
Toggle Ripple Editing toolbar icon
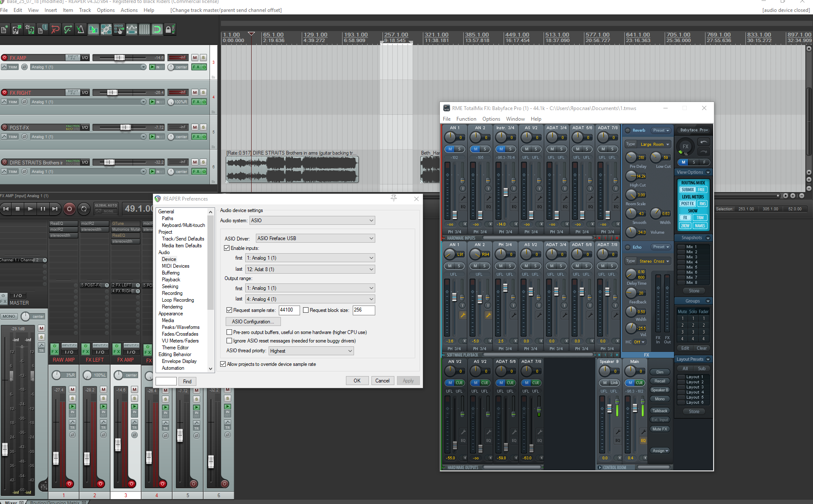(119, 29)
